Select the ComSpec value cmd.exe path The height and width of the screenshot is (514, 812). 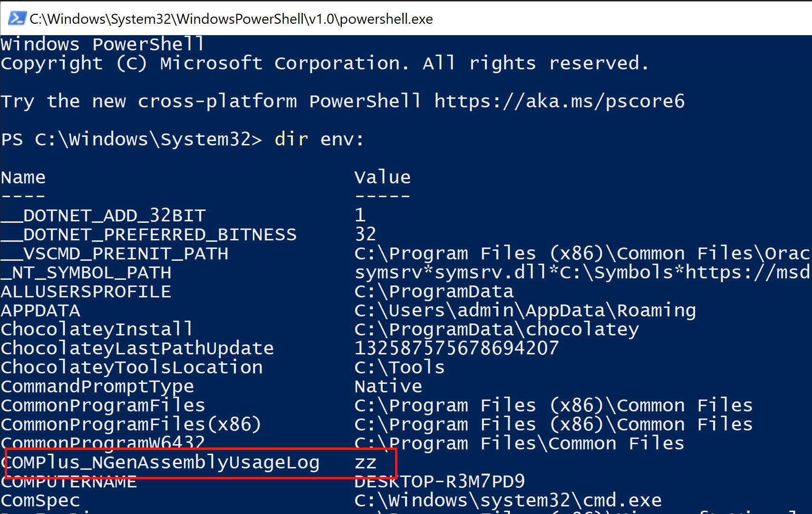pos(507,500)
